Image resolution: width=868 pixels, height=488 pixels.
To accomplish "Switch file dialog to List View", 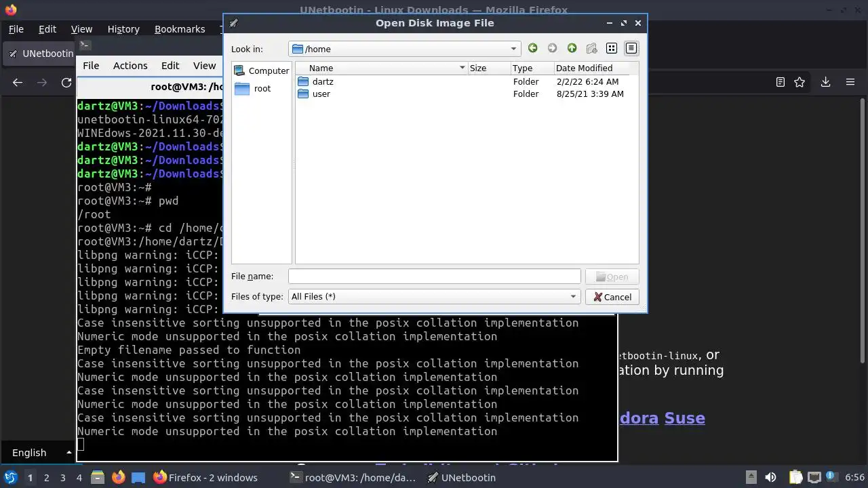I will coord(611,48).
